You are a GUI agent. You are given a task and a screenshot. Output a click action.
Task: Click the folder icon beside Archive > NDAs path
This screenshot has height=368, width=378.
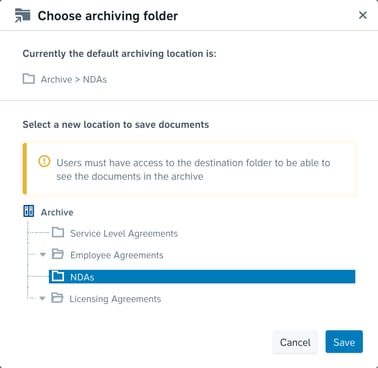(x=29, y=79)
